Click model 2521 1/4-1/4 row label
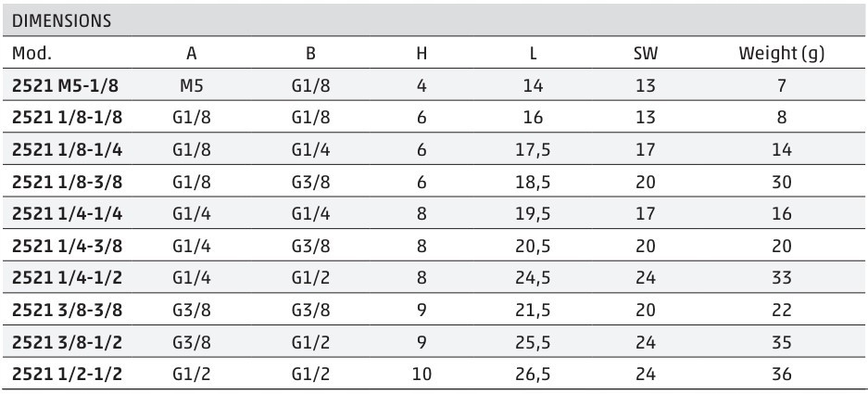This screenshot has width=868, height=394. tap(67, 214)
